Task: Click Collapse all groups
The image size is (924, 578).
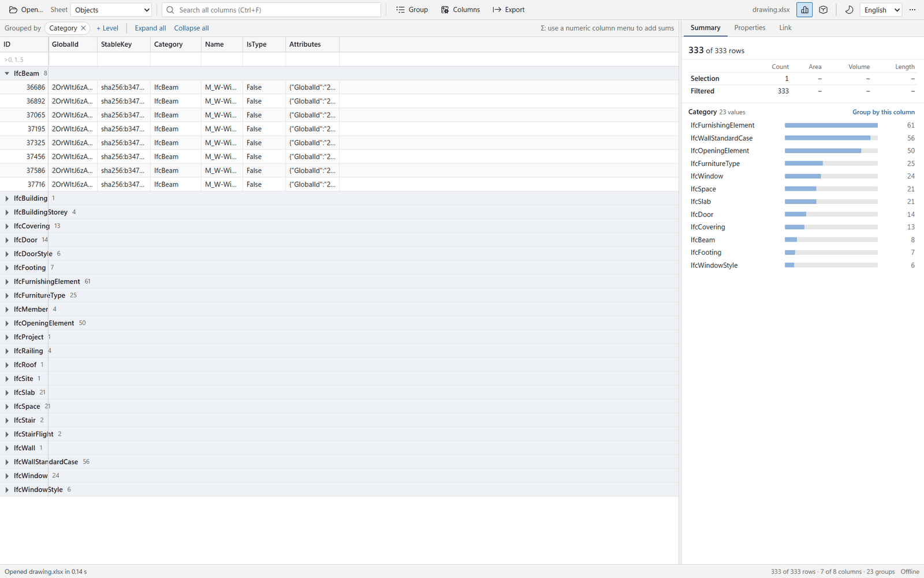Action: tap(191, 28)
